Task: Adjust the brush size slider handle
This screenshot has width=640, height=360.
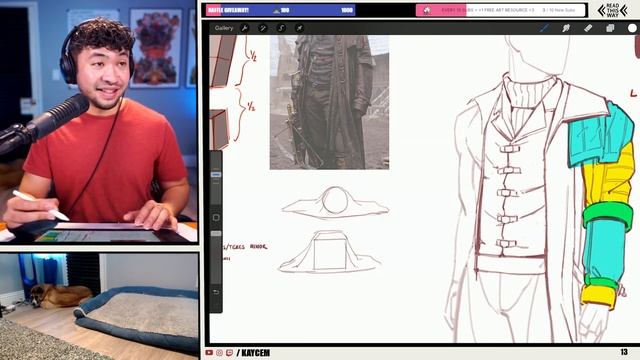Action: [216, 174]
